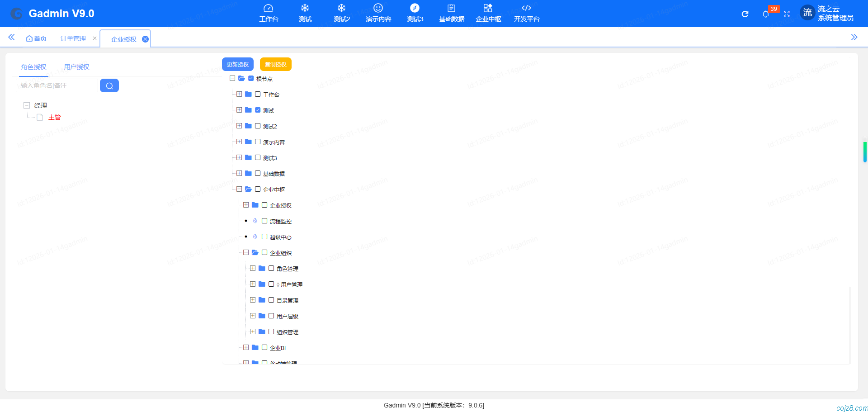Image resolution: width=868 pixels, height=412 pixels.
Task: Click the 复制授权 button
Action: pyautogui.click(x=275, y=65)
